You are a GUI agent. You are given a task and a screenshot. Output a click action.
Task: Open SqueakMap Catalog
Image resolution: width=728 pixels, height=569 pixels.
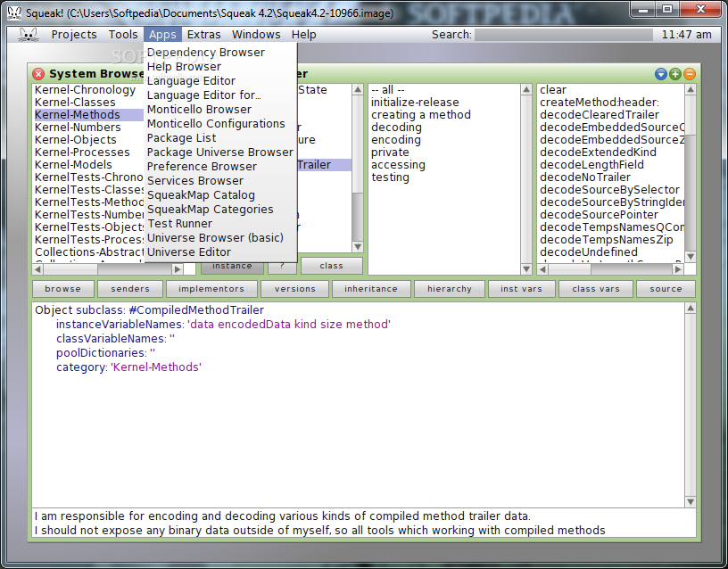click(x=220, y=195)
